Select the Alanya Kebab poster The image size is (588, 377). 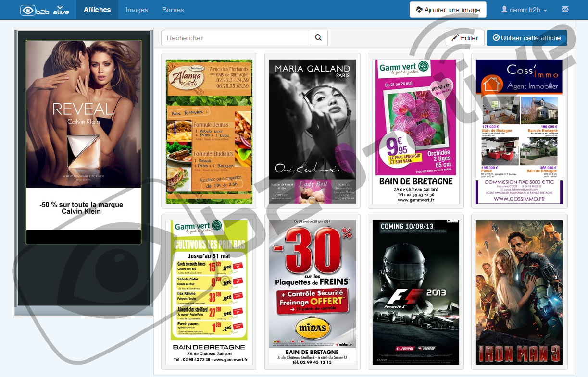(209, 131)
